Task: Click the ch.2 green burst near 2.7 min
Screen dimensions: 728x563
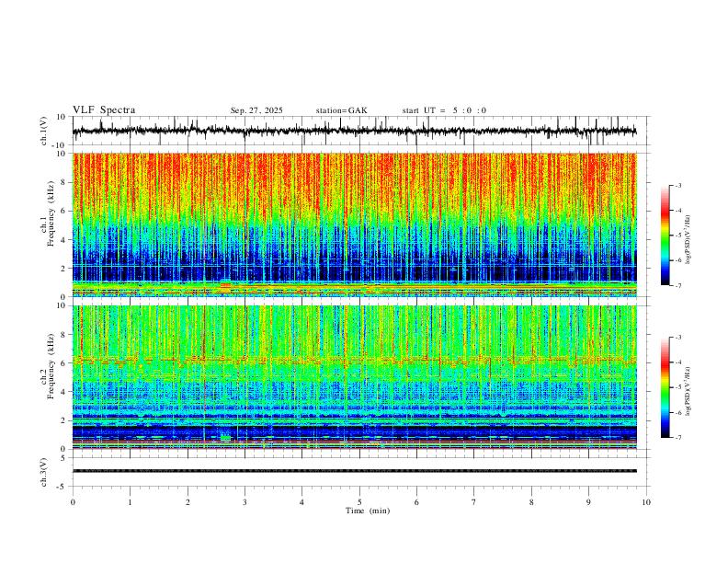Action: (225, 438)
